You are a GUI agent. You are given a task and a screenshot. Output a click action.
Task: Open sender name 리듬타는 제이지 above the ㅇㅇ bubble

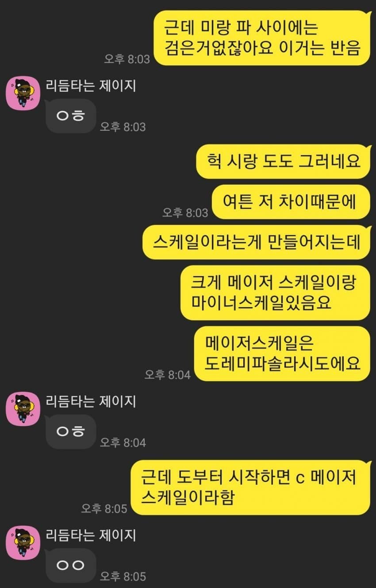point(91,535)
